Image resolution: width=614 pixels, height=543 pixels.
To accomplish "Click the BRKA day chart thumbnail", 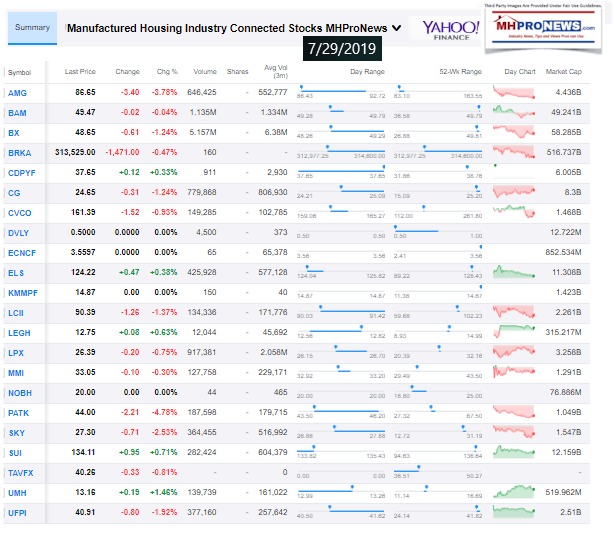I will click(x=514, y=152).
